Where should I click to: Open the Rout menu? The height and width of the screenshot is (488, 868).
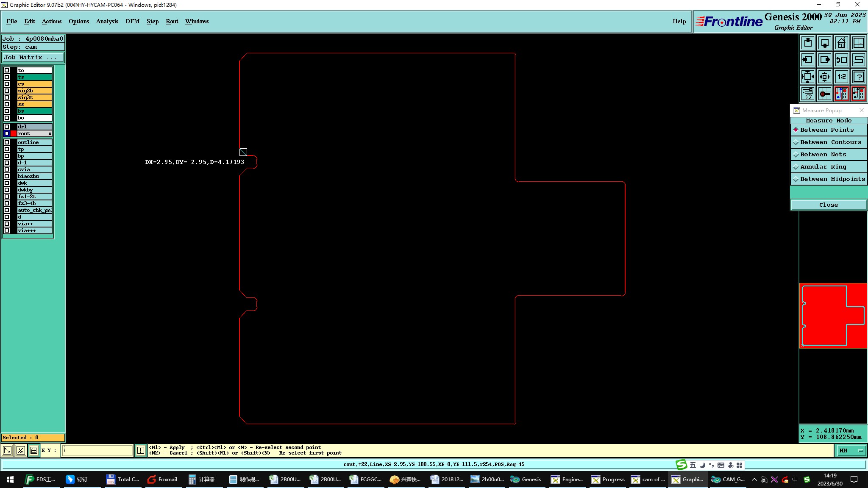(x=172, y=21)
